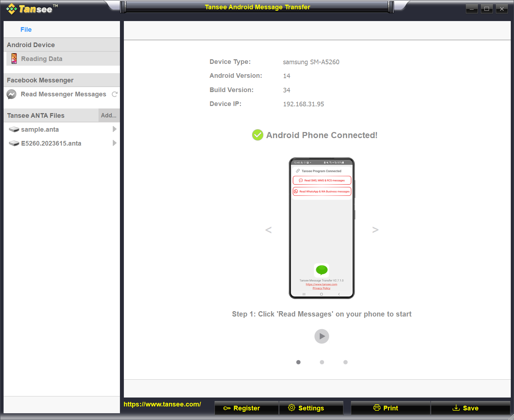Click the green checkmark beside Android Phone Connected
This screenshot has height=420, width=514.
tap(257, 135)
